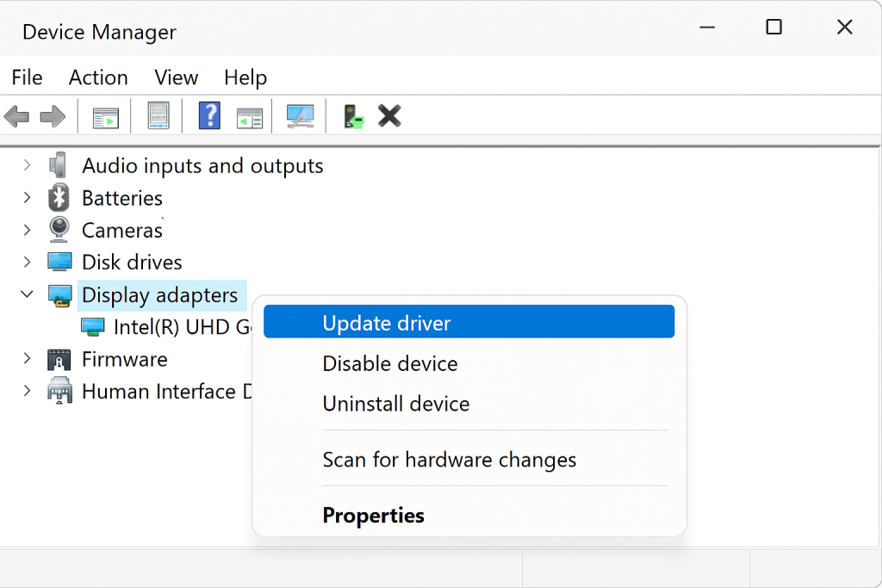Click the Uninstall X toolbar icon
Image resolution: width=882 pixels, height=588 pixels.
[388, 115]
